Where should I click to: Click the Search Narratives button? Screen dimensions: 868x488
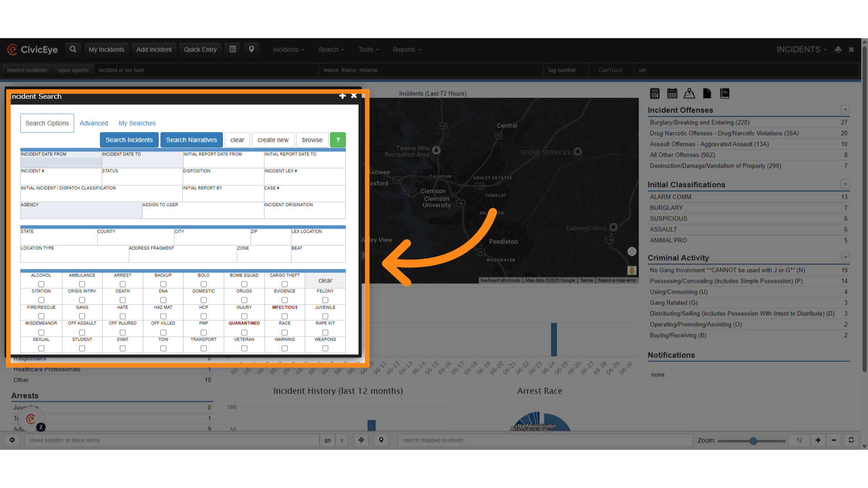click(x=192, y=140)
